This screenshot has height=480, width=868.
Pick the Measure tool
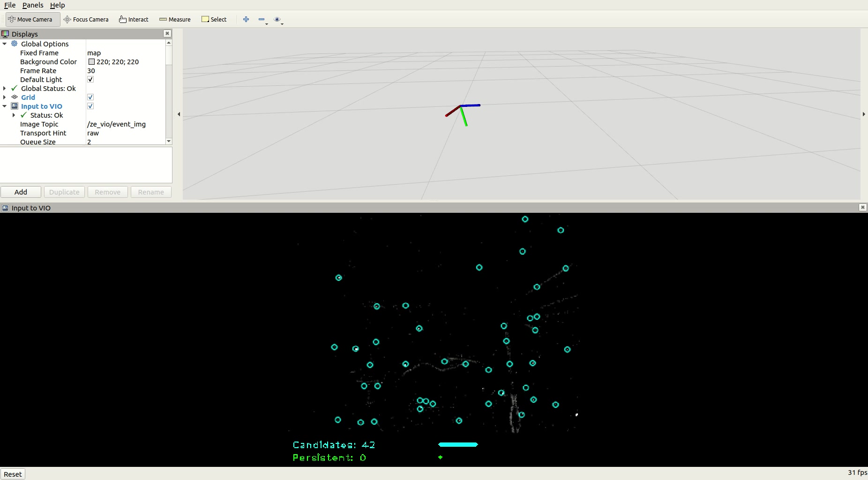point(175,20)
